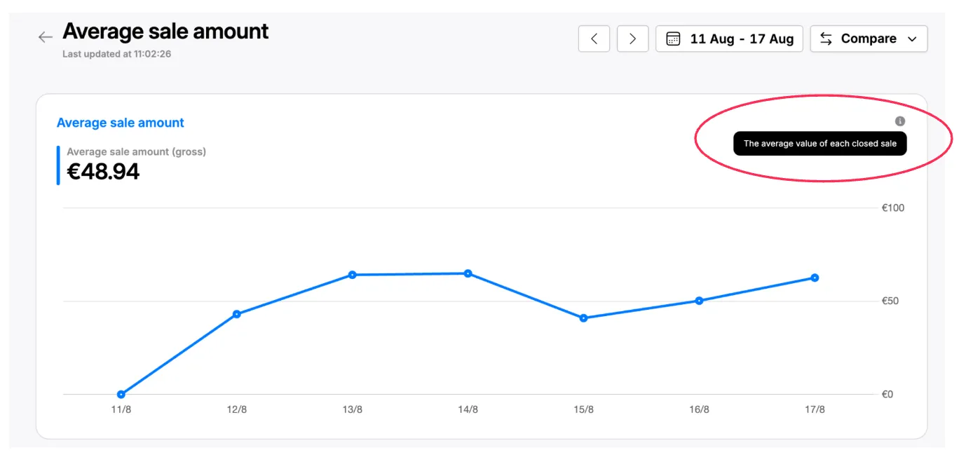
Task: Click the calendar icon in date picker
Action: [x=673, y=39]
